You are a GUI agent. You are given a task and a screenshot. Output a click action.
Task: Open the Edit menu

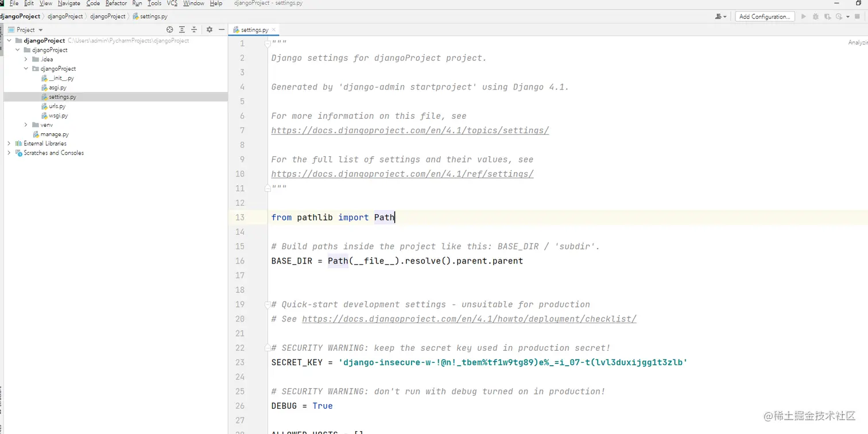tap(29, 3)
